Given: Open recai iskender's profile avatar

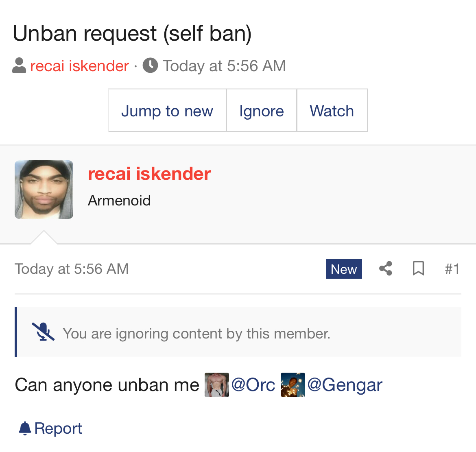Looking at the screenshot, I should pos(44,190).
